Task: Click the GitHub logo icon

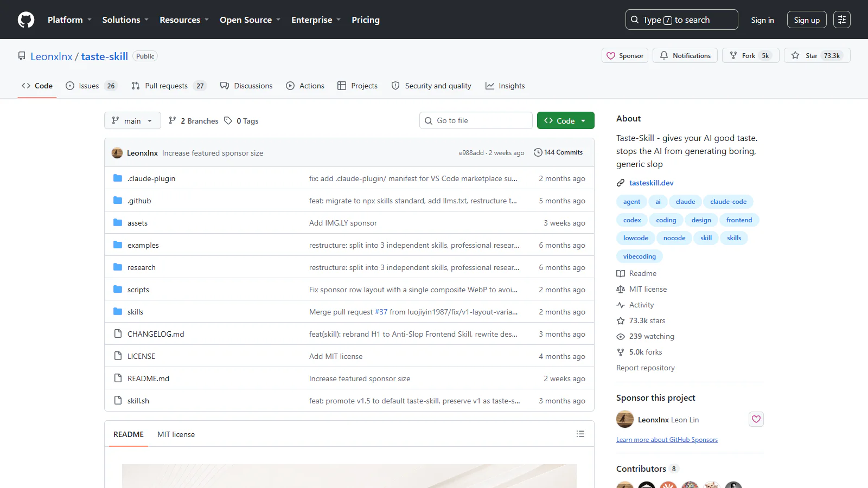Action: [x=26, y=20]
